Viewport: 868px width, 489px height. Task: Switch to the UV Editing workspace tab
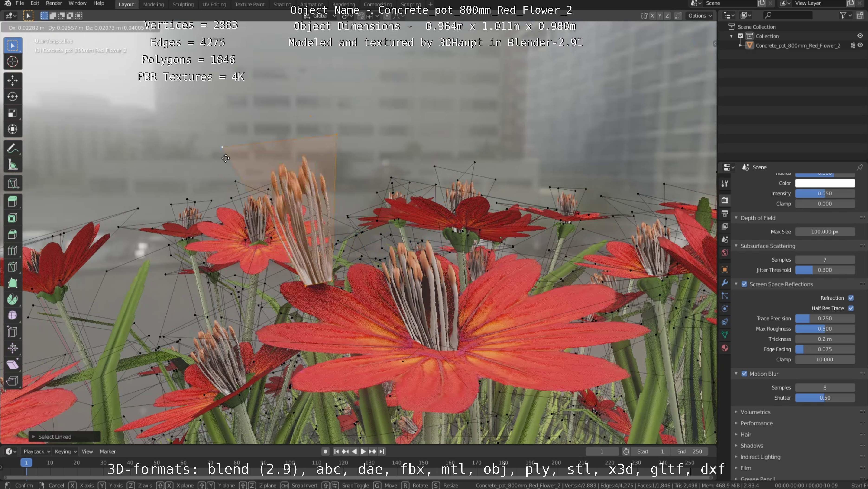[x=214, y=4]
